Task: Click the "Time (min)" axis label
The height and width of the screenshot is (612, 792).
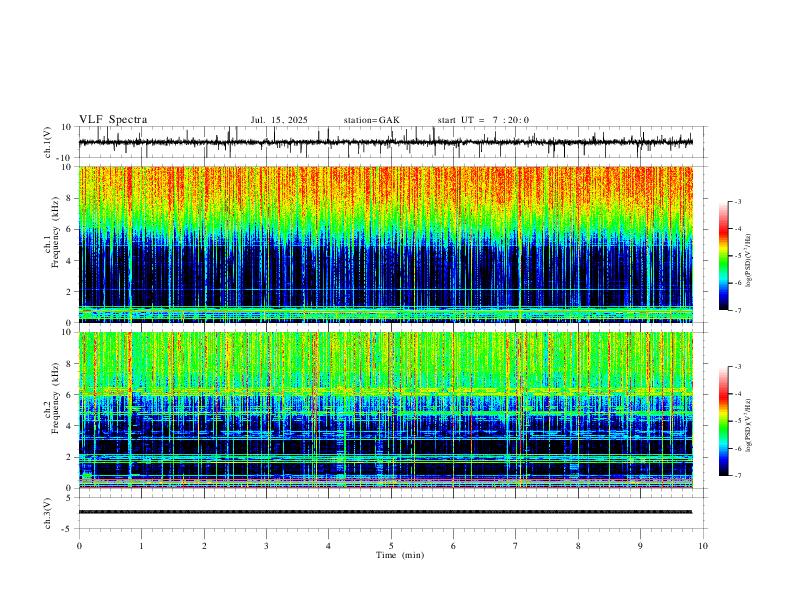Action: coord(400,555)
